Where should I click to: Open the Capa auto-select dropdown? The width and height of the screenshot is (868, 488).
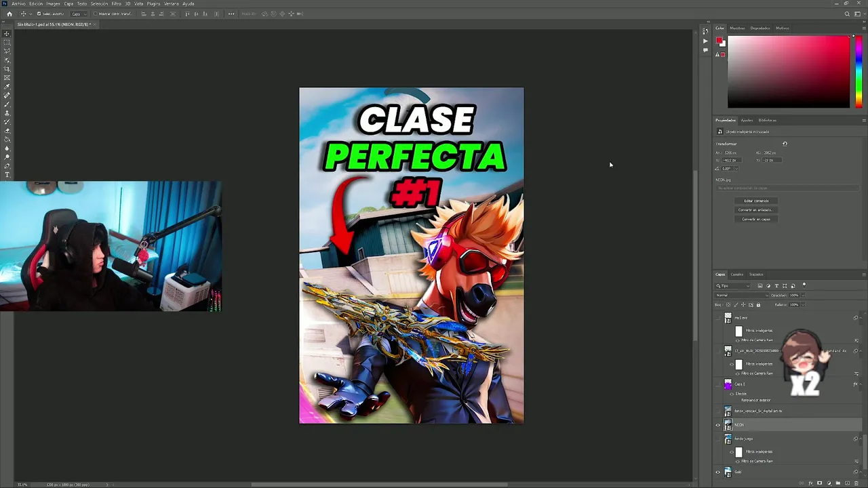(79, 14)
